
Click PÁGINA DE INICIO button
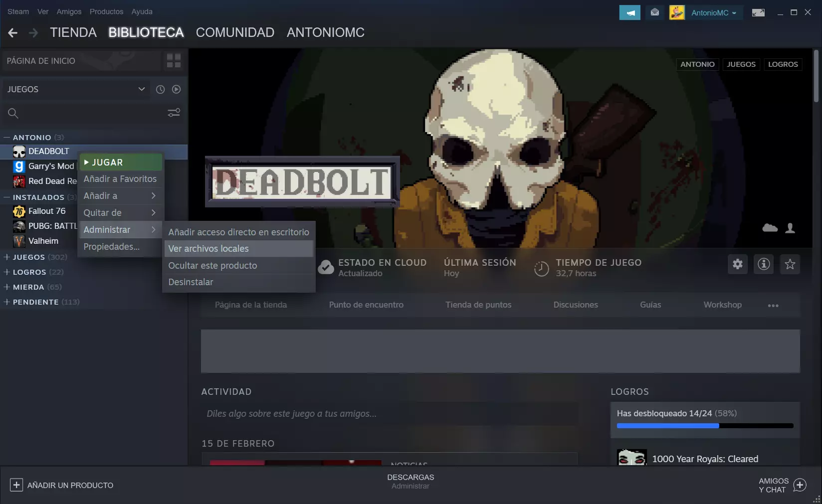click(x=82, y=61)
